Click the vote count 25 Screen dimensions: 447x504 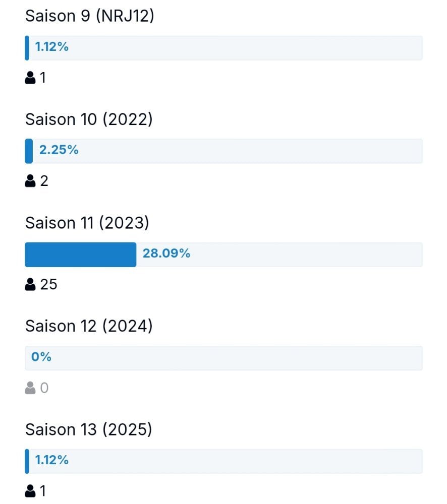(x=48, y=284)
